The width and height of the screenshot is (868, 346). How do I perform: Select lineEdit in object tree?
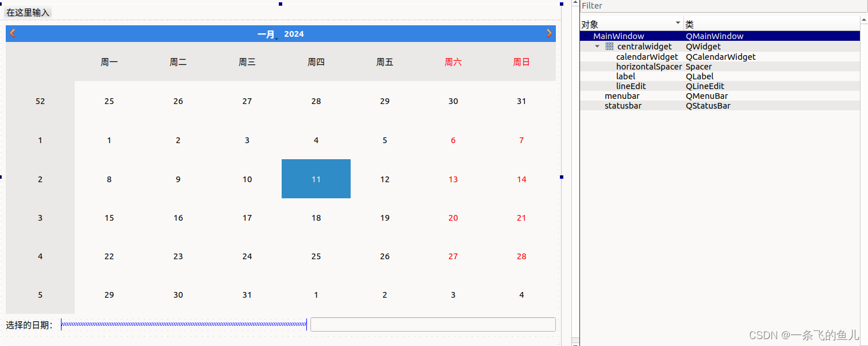(x=632, y=86)
